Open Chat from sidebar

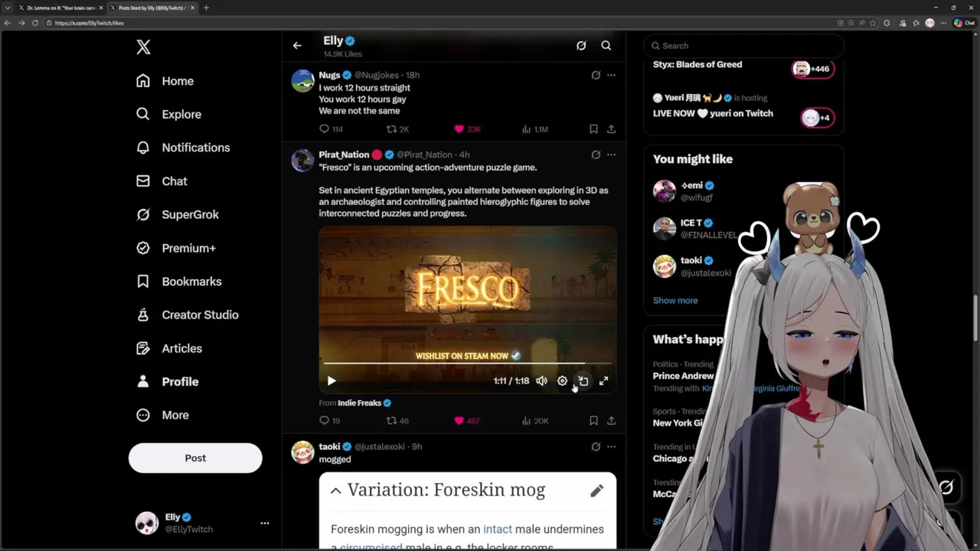[x=162, y=181]
